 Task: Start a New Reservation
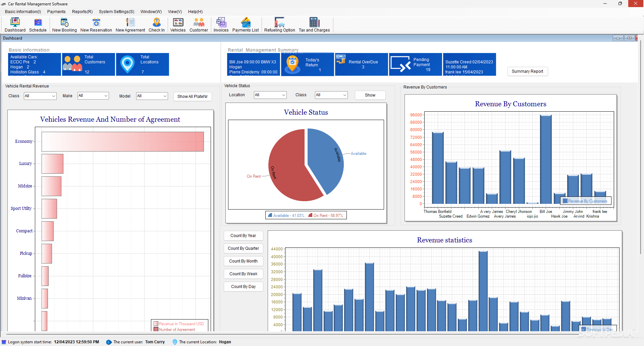point(96,24)
